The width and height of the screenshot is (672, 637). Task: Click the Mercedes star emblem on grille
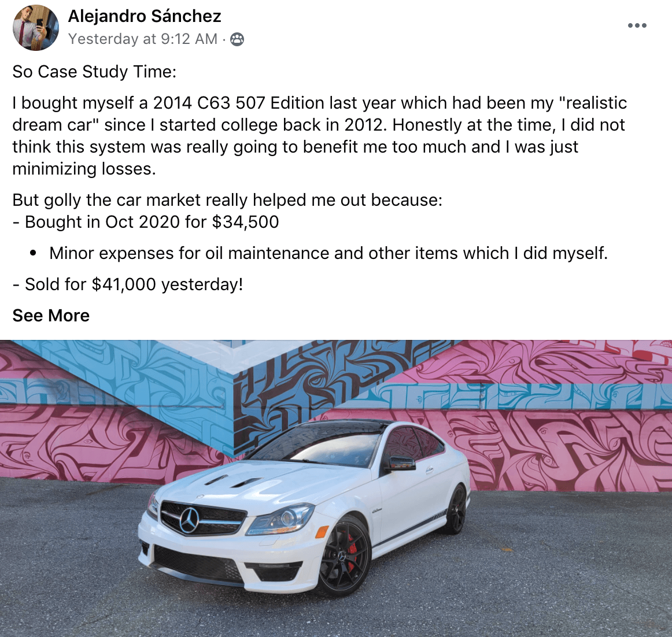[x=189, y=519]
